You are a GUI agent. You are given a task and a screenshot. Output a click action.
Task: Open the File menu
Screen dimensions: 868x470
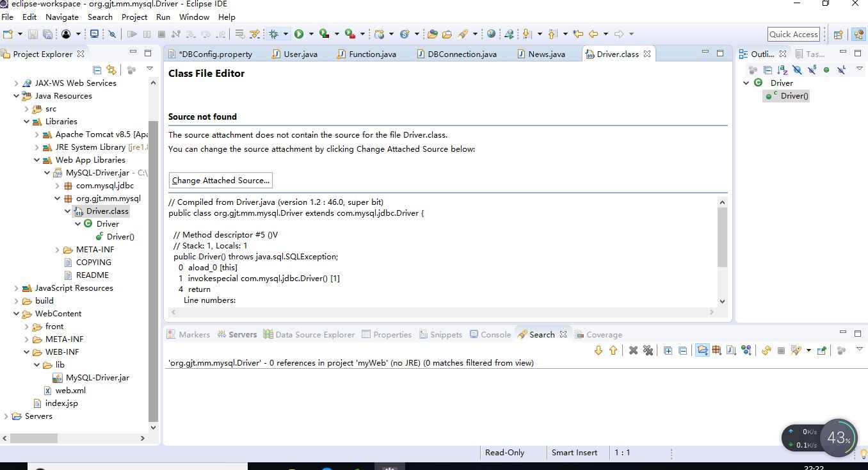click(7, 17)
